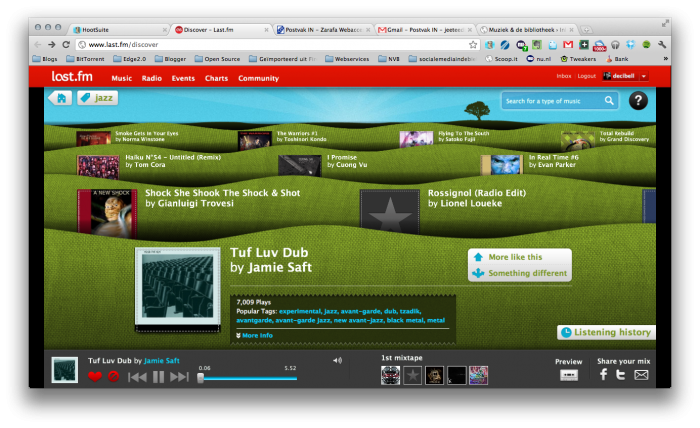Click the Logout link

(587, 76)
